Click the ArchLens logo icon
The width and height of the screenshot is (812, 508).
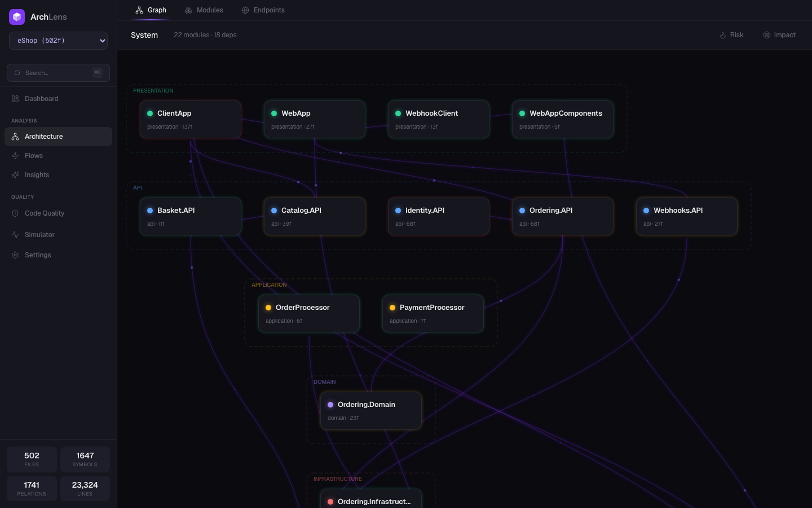coord(17,17)
